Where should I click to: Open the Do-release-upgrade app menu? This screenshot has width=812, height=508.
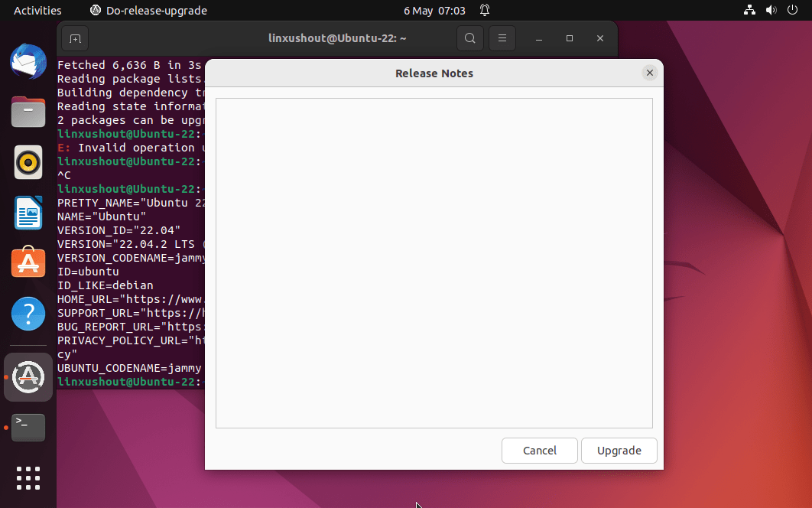click(148, 11)
